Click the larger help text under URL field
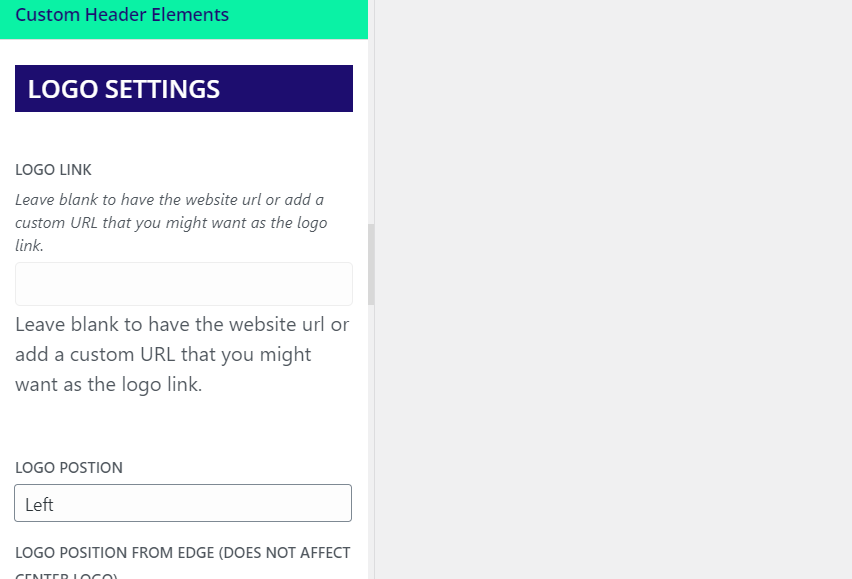The height and width of the screenshot is (579, 852). tap(182, 354)
